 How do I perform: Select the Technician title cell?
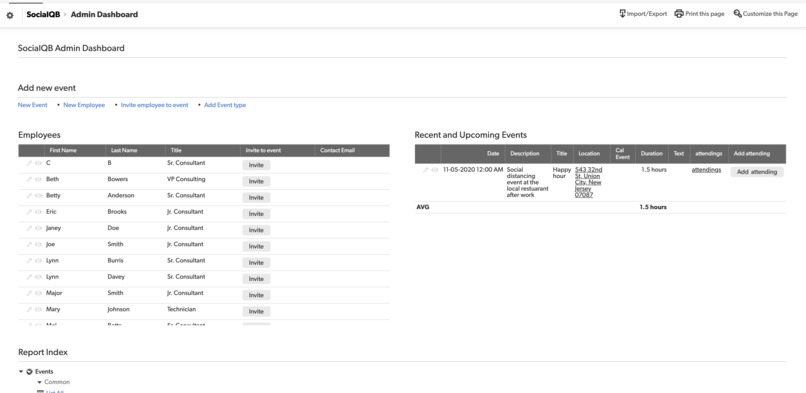pos(180,309)
